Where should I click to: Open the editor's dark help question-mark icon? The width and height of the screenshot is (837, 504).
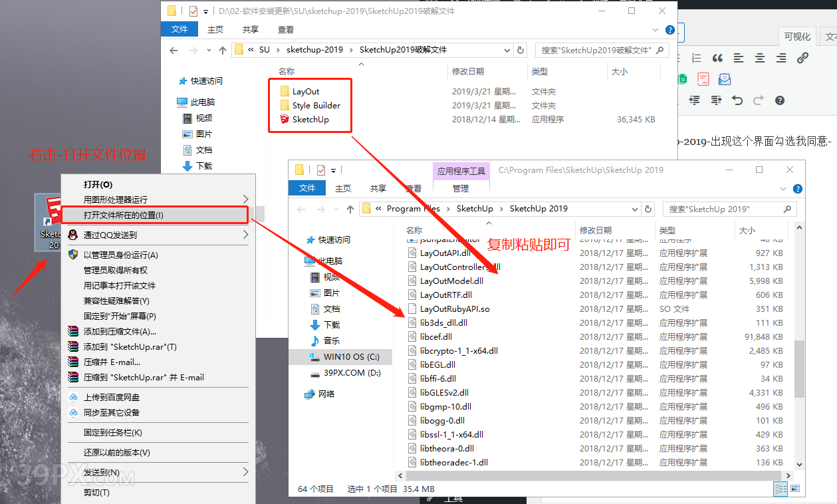(780, 100)
